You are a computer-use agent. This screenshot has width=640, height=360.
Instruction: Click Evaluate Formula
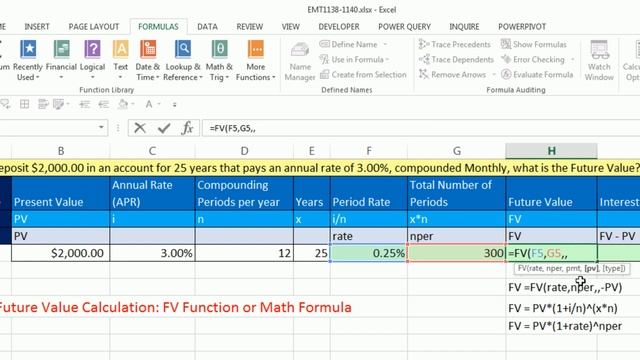537,75
